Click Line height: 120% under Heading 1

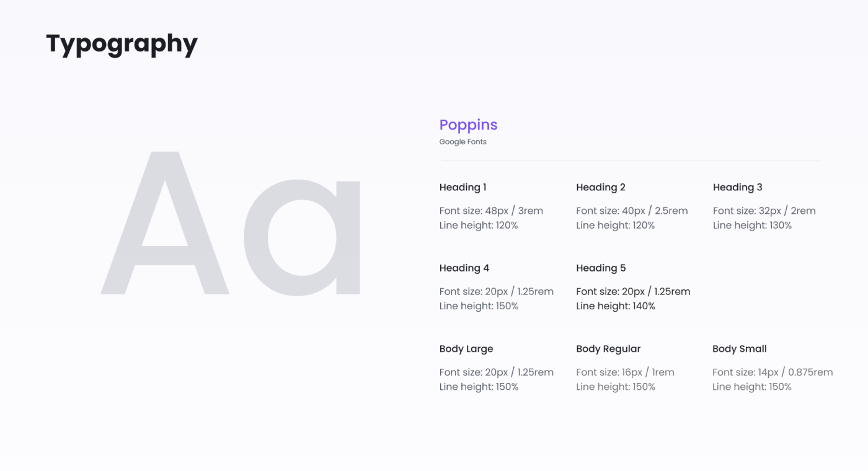[x=478, y=226]
